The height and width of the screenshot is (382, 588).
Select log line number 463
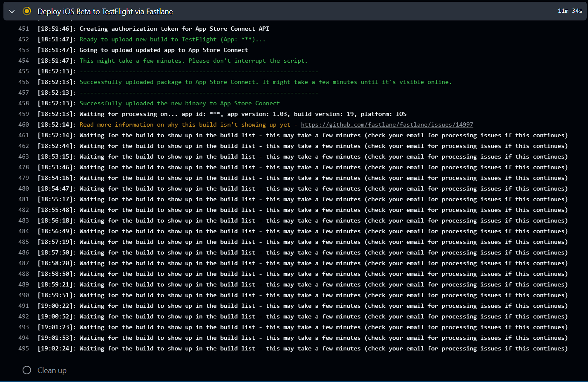point(24,156)
